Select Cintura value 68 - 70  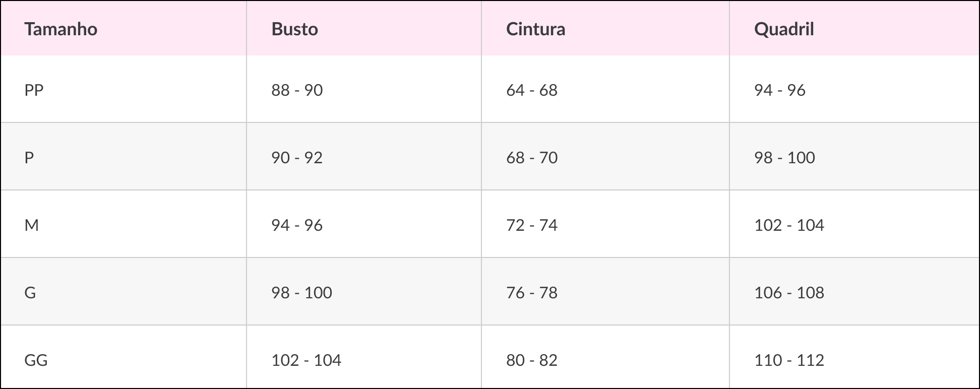(x=532, y=158)
